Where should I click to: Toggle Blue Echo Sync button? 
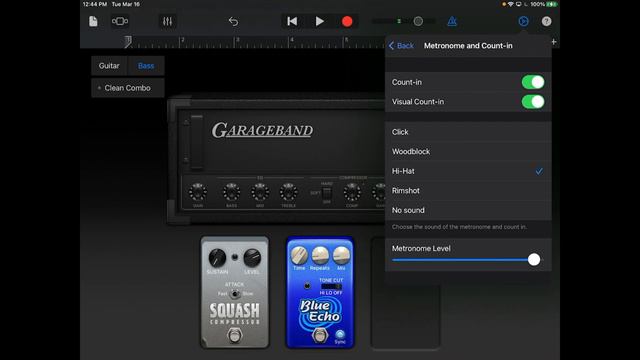click(x=340, y=335)
